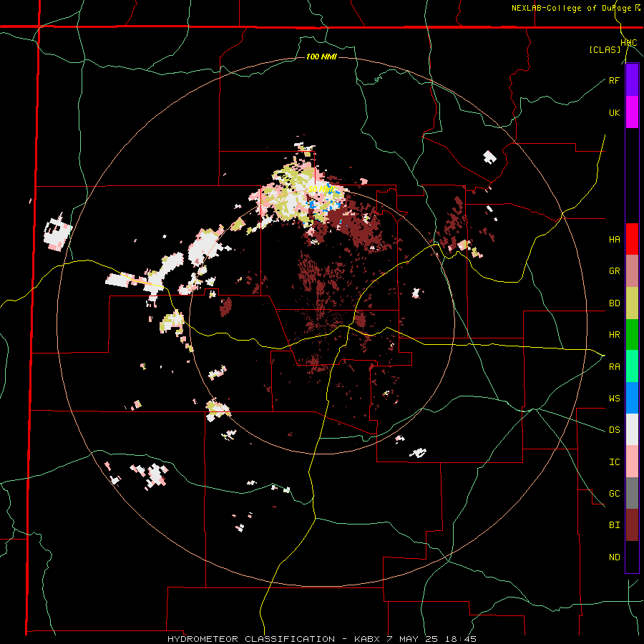The height and width of the screenshot is (644, 644).
Task: Click the GR legend label
Action: (614, 271)
